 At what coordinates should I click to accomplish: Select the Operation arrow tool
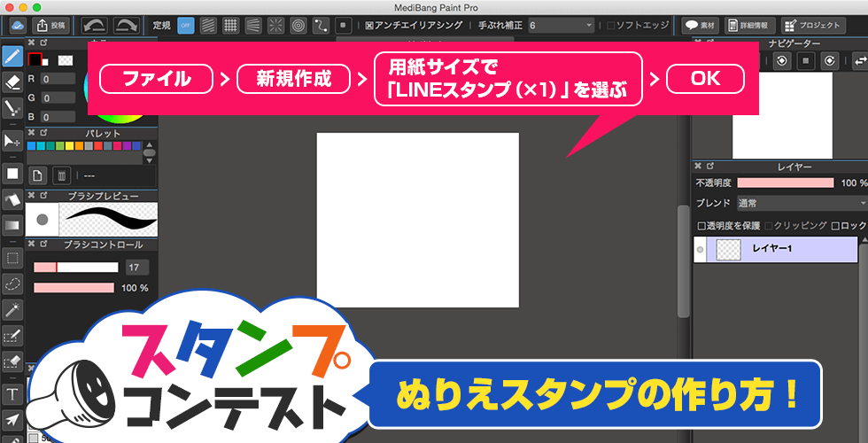click(x=12, y=420)
